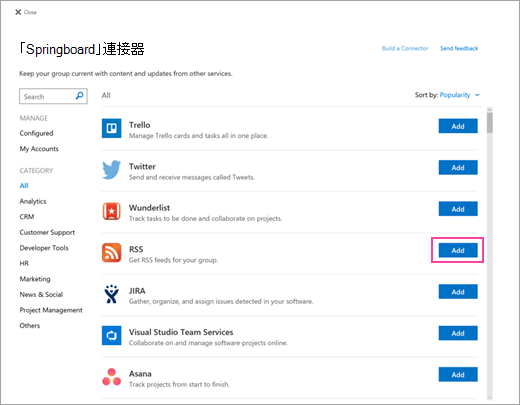
Task: Expand sort options with the chevron arrow
Action: (477, 95)
